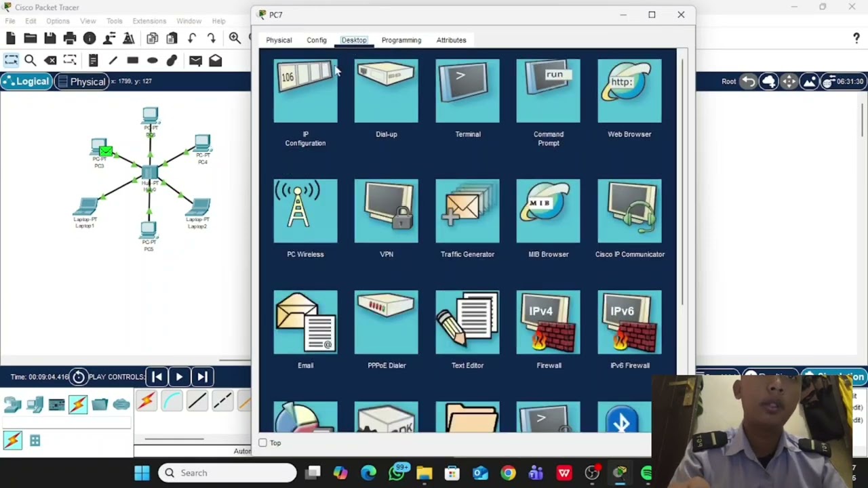Switch to Physical workspace view
The image size is (868, 488).
tap(81, 81)
